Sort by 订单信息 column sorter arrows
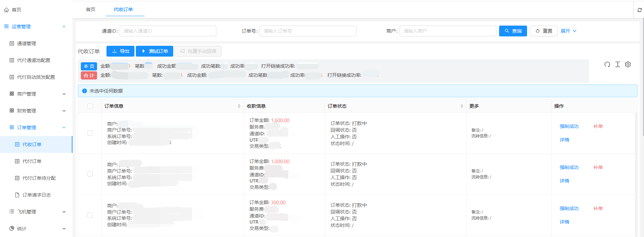 [x=239, y=106]
